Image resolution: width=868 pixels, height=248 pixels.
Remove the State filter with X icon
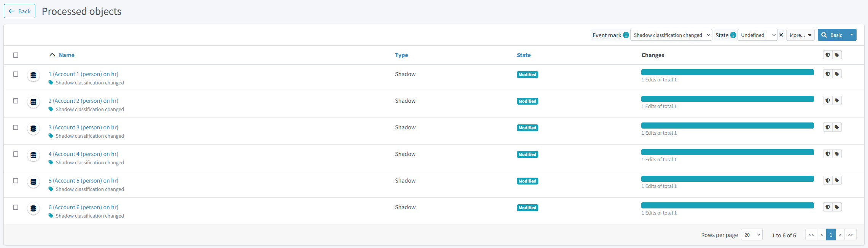pos(781,35)
